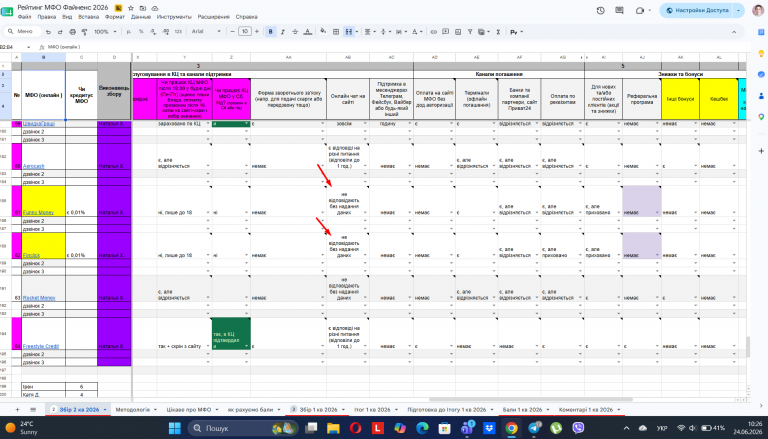The image size is (768, 439).
Task: Open the text color picker
Action: [308, 32]
